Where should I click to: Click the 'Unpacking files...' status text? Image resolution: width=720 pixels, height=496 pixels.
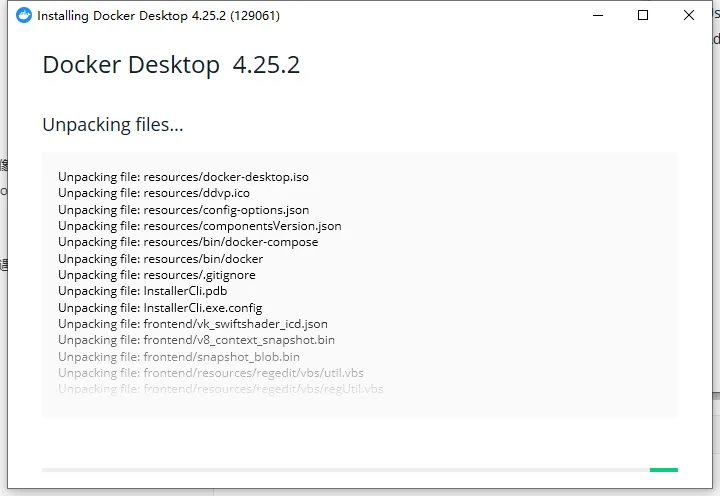coord(112,125)
